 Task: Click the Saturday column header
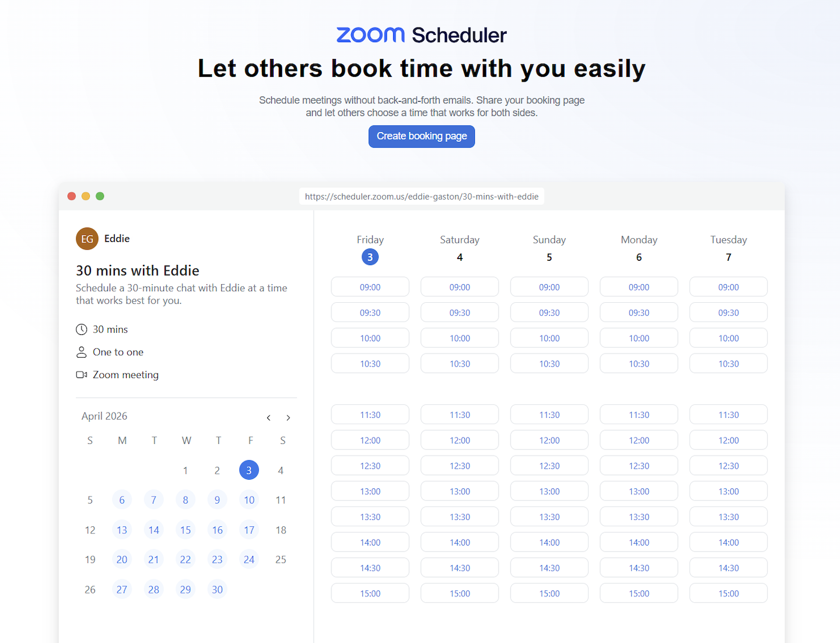(x=460, y=240)
